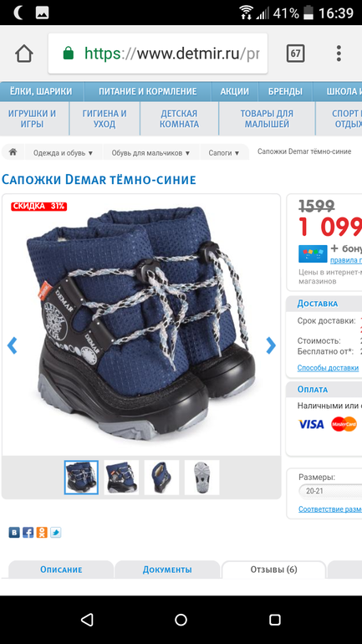Switch to the Описание tab

[x=61, y=570]
